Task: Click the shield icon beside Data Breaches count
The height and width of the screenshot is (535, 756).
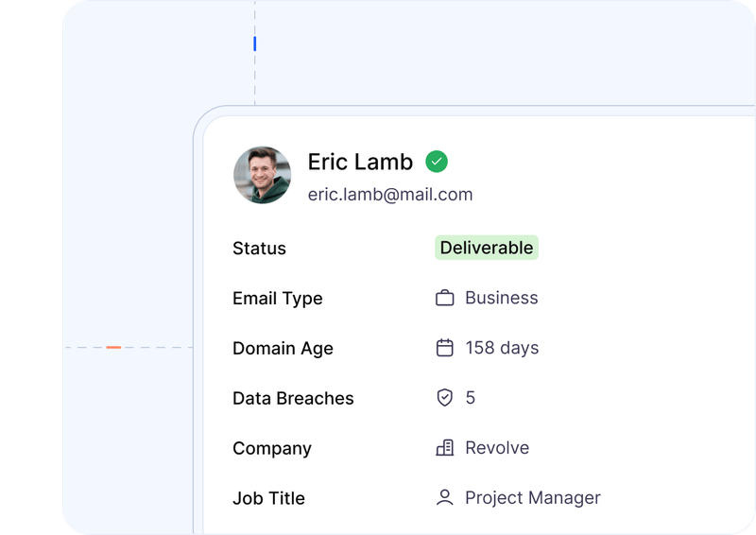Action: (x=444, y=398)
